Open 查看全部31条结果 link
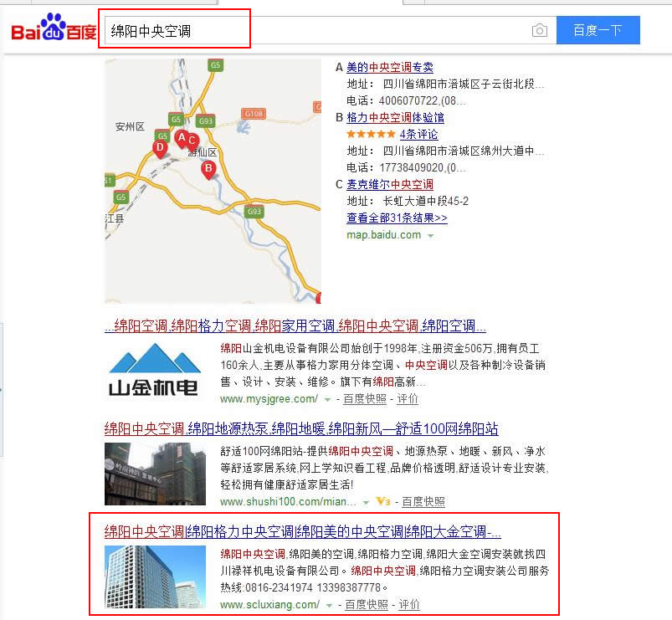This screenshot has width=672, height=620. 397,218
